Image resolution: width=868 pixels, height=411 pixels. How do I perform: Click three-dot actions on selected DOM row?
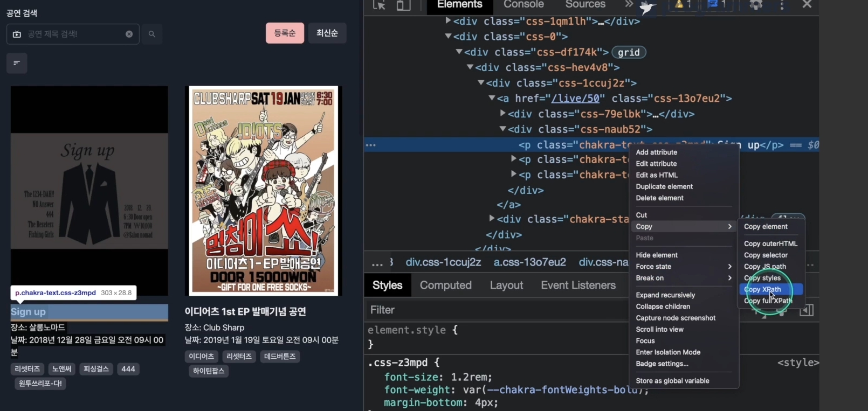(371, 145)
